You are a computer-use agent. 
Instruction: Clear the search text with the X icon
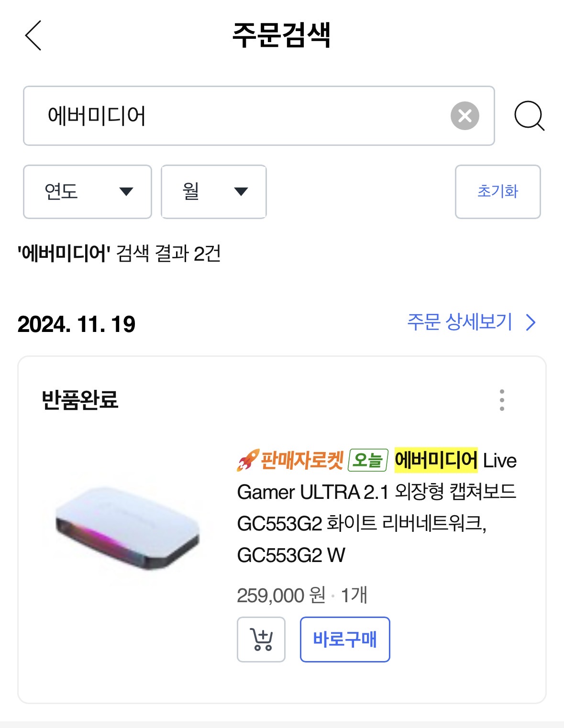click(x=464, y=116)
